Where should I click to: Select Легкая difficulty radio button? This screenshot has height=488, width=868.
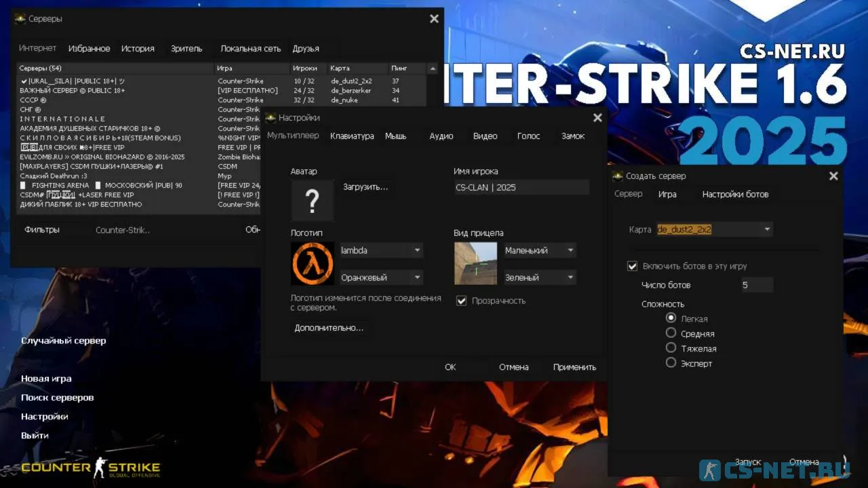tap(671, 318)
